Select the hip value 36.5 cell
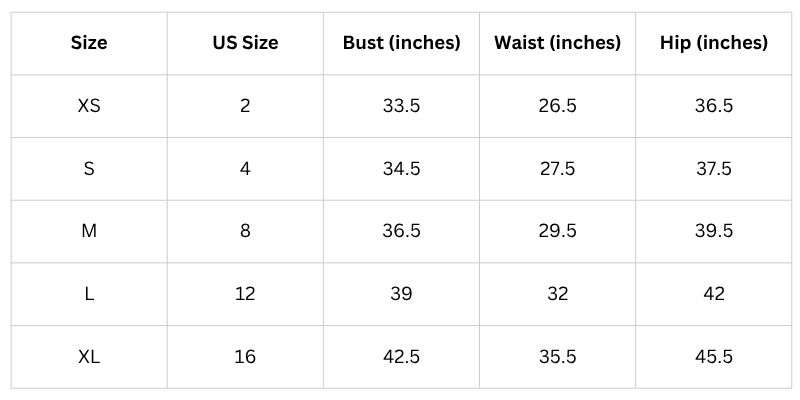 click(714, 106)
